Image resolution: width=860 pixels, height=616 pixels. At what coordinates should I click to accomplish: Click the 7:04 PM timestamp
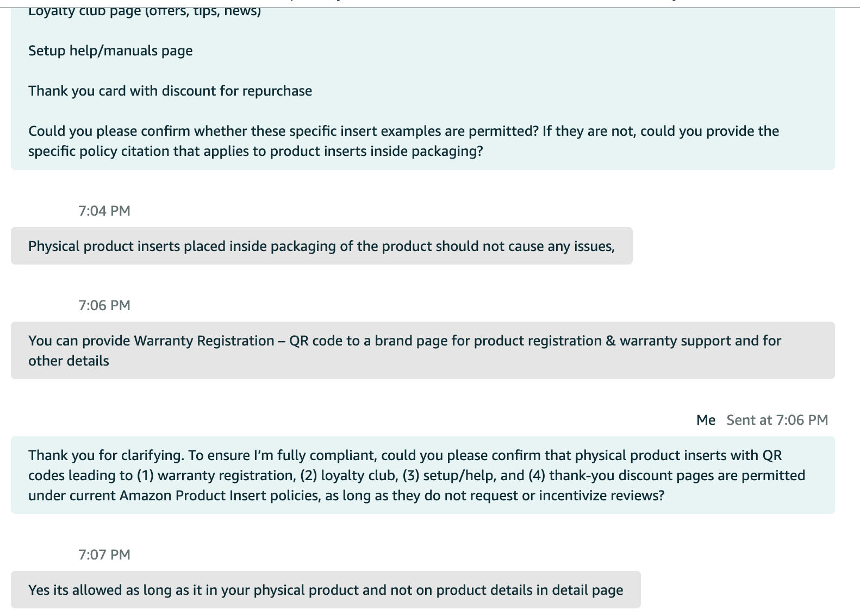click(104, 211)
